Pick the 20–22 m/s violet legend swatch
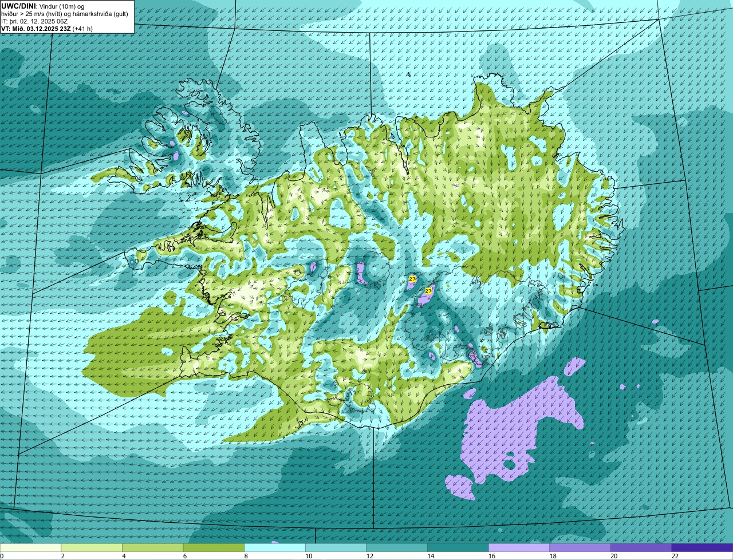 point(641,547)
